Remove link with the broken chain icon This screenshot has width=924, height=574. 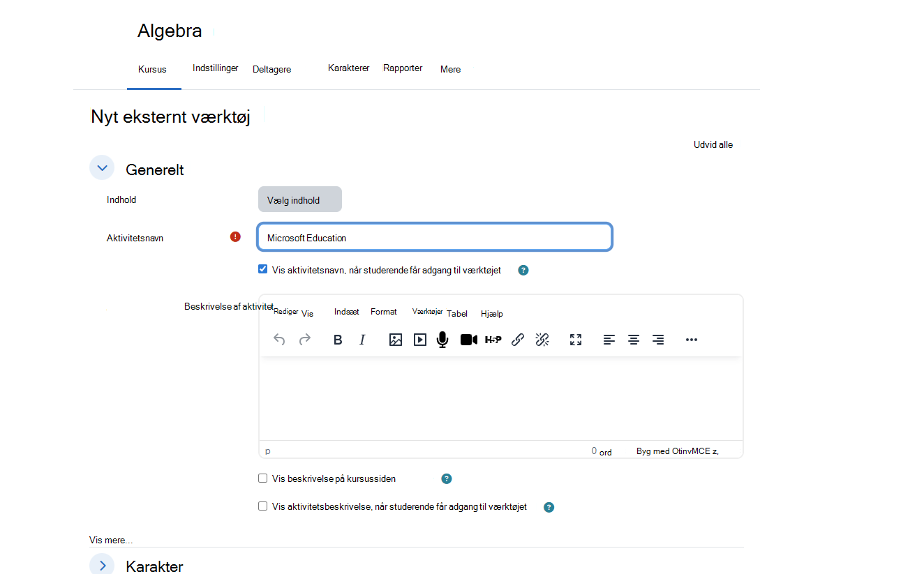(x=542, y=340)
